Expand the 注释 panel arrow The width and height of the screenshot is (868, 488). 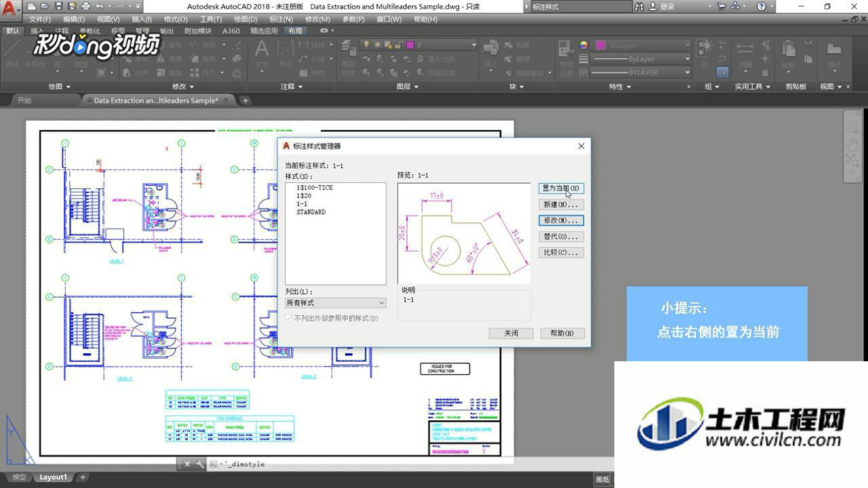click(300, 87)
